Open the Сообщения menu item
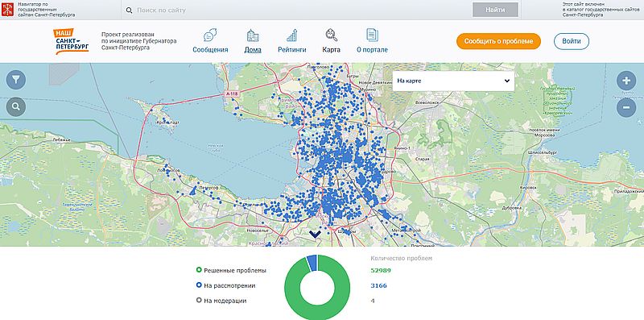644x320 pixels. 210,50
